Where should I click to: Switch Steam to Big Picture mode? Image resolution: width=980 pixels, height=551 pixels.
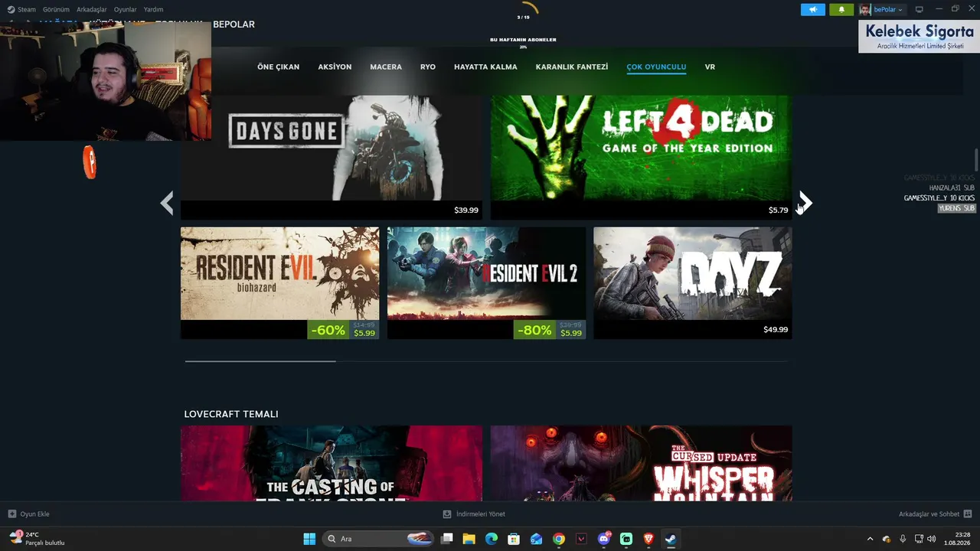(x=919, y=9)
